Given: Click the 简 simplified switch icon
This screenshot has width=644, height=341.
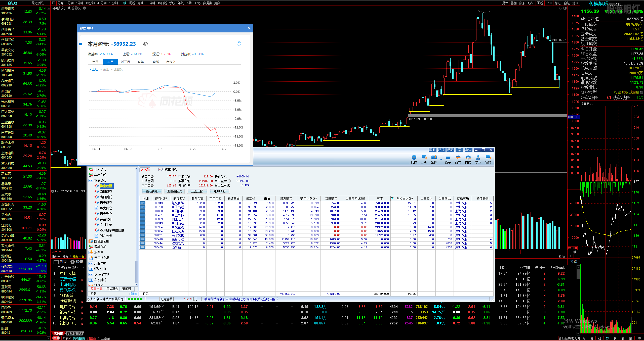Looking at the screenshot, I should (134, 294).
